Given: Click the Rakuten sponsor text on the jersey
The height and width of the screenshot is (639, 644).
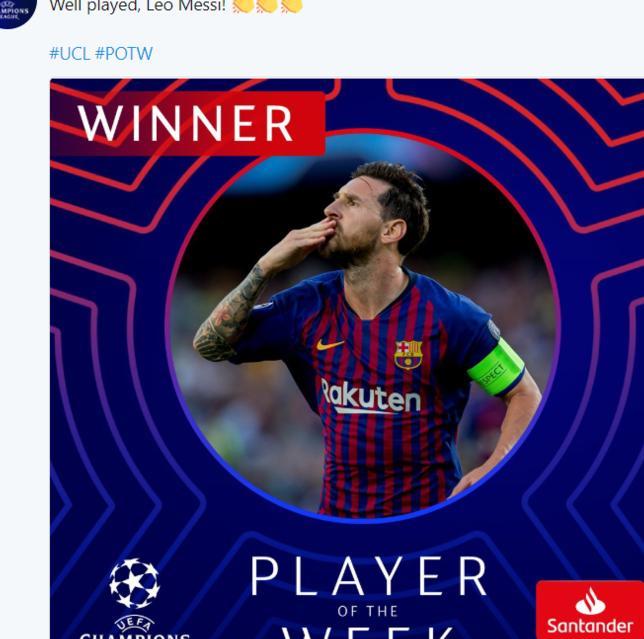Looking at the screenshot, I should [x=371, y=396].
